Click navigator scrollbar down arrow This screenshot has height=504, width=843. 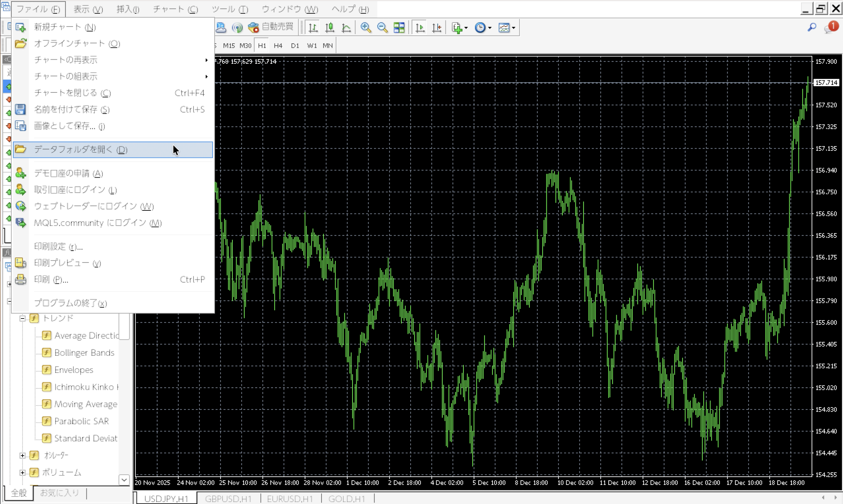pos(124,480)
